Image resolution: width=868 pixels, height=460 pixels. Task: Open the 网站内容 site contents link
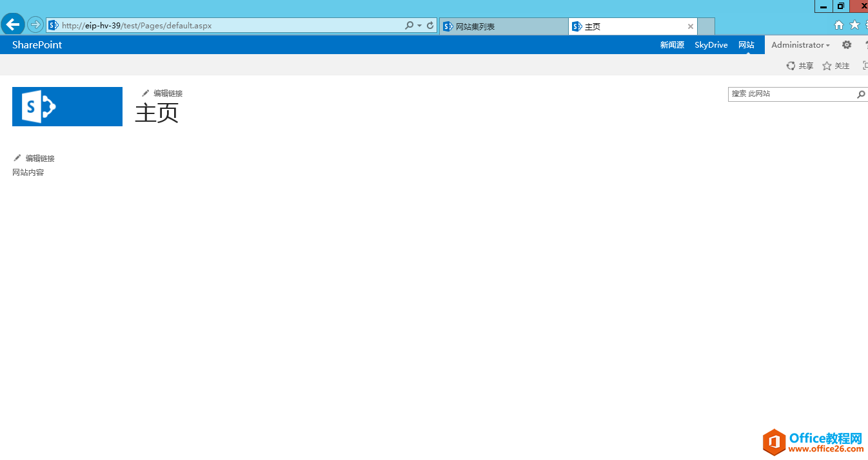(28, 173)
